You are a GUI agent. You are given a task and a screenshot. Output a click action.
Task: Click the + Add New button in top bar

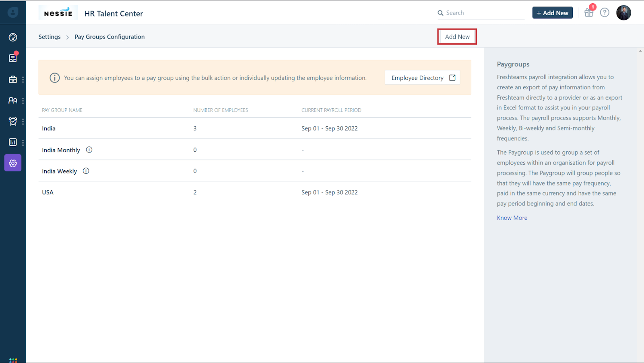click(x=552, y=12)
